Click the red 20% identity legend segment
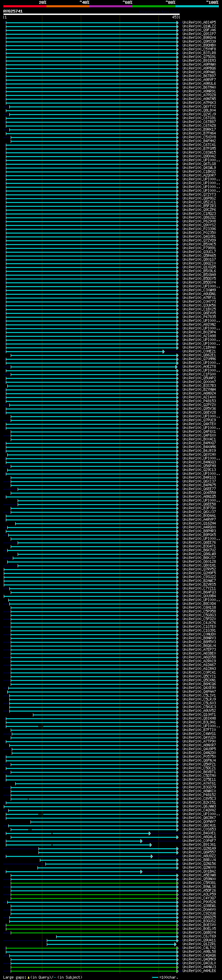 (25, 7)
